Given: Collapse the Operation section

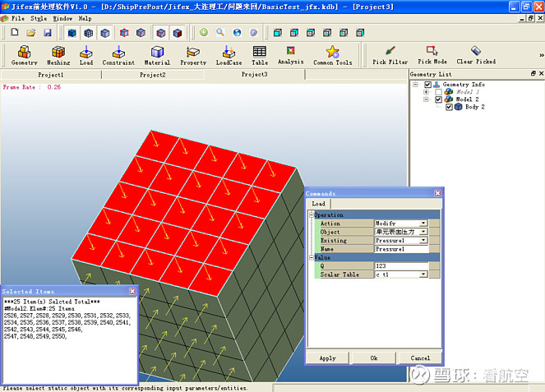Looking at the screenshot, I should [312, 214].
